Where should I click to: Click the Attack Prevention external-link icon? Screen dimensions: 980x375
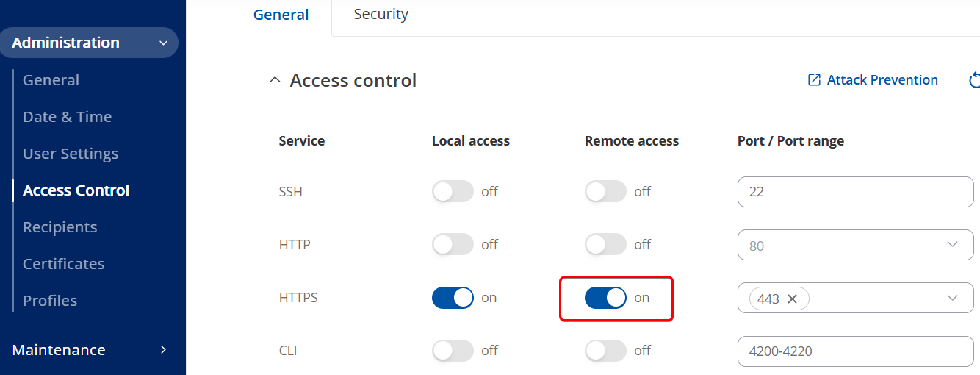click(814, 80)
